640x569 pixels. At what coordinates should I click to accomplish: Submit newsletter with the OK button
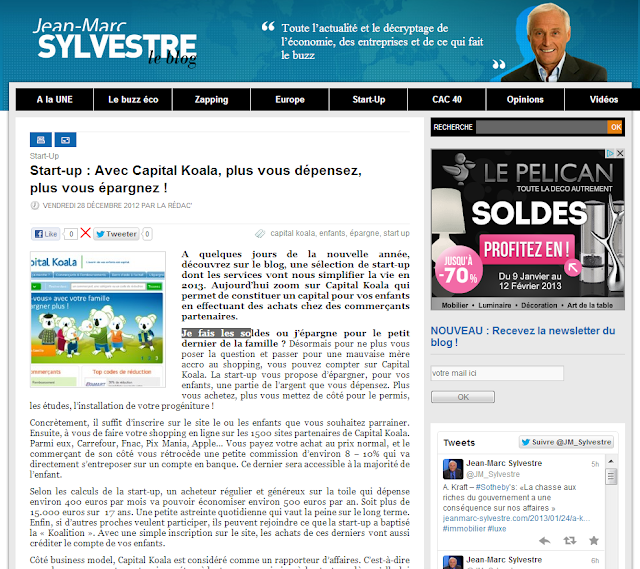coord(463,397)
